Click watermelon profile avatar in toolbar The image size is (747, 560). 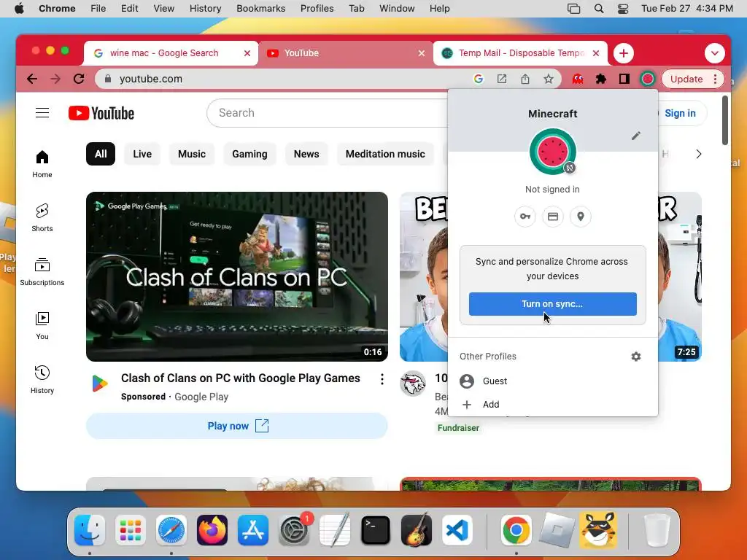[x=648, y=79]
